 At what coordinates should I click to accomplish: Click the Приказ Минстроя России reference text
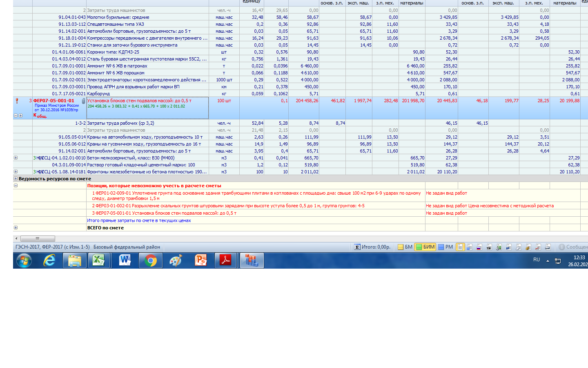pyautogui.click(x=57, y=108)
